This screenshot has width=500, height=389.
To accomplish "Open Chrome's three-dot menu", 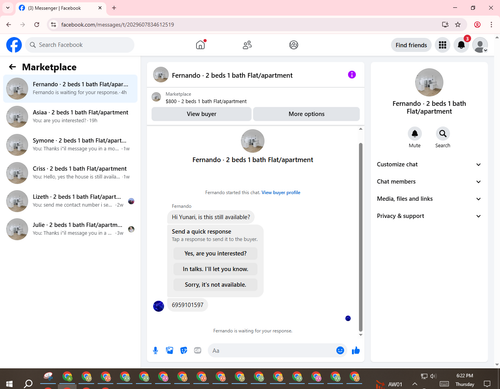I will coord(491,24).
